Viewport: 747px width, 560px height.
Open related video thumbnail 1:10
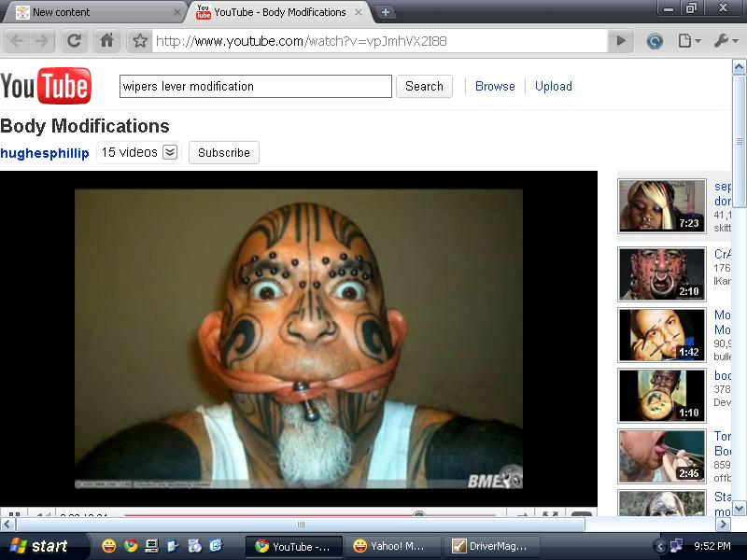coord(662,396)
